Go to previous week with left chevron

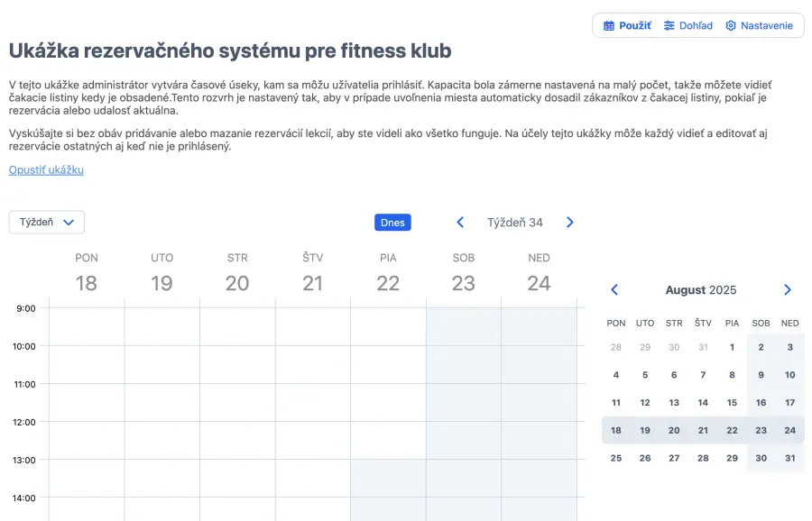point(460,223)
